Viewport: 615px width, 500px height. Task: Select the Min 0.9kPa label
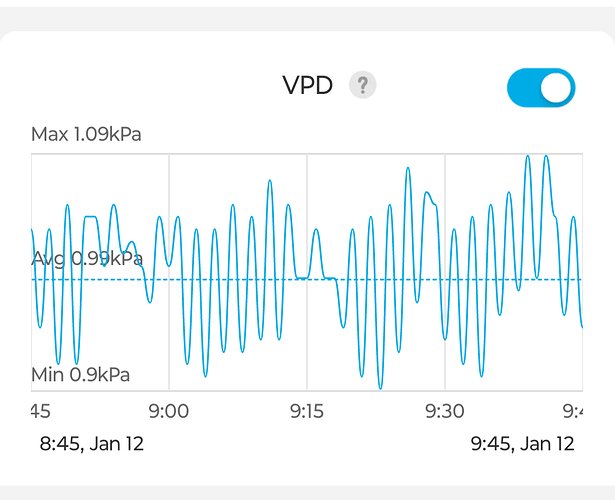[x=81, y=376]
